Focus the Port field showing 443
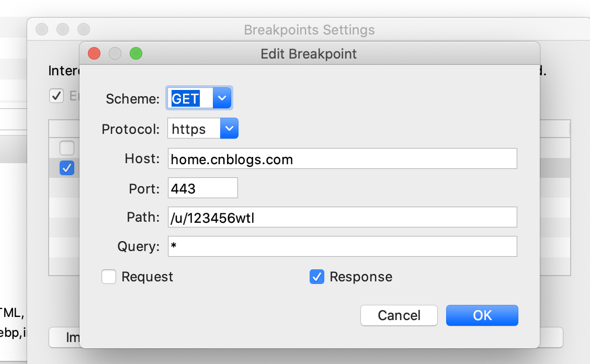 [202, 188]
